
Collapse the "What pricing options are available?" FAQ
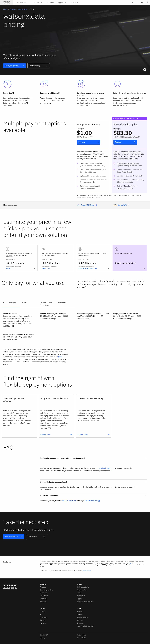pyautogui.click(x=146, y=482)
